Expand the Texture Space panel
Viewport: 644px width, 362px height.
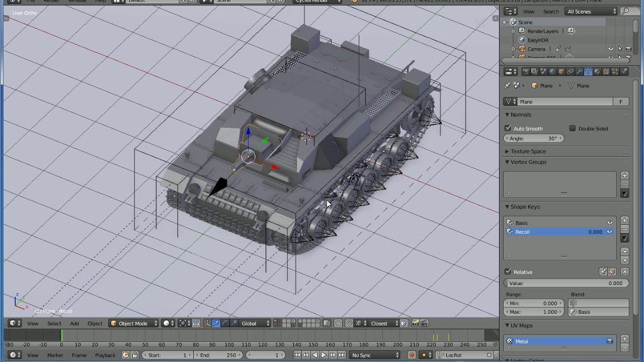(507, 151)
